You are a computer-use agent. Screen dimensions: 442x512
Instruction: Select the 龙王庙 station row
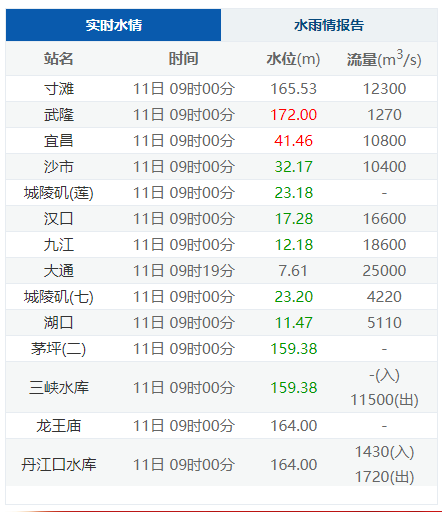coord(221,426)
